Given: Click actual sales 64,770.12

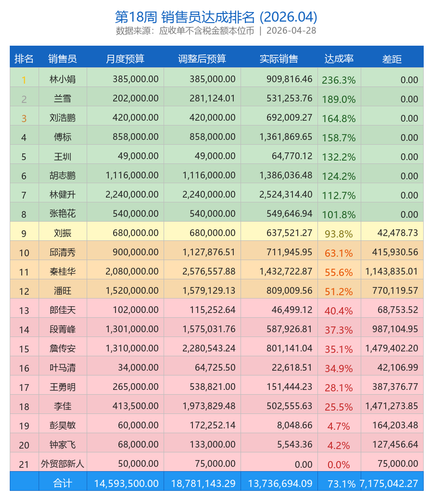Looking at the screenshot, I should click(x=292, y=156).
